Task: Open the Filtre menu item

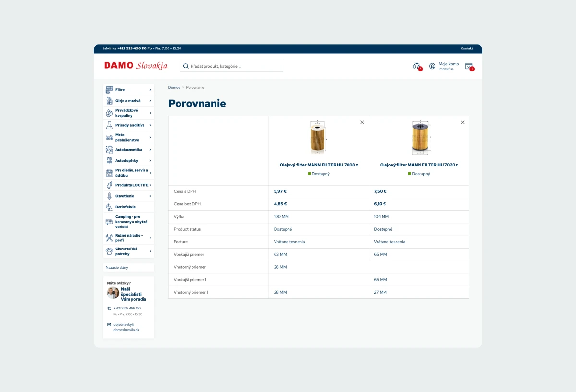Action: (x=129, y=90)
